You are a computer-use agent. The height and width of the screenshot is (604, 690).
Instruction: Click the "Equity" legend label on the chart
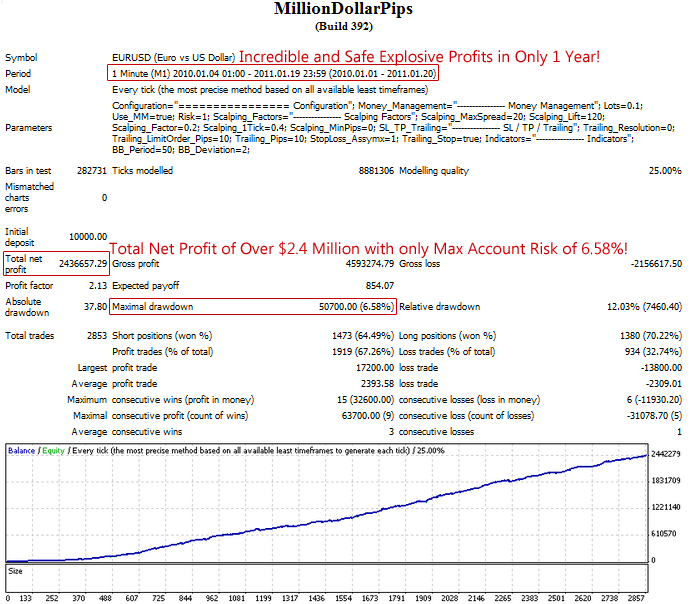click(x=53, y=451)
